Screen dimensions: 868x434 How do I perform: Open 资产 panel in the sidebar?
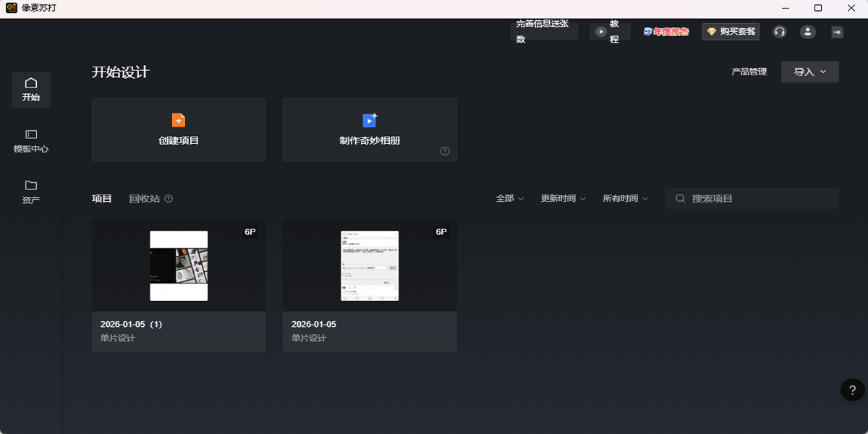pyautogui.click(x=30, y=192)
